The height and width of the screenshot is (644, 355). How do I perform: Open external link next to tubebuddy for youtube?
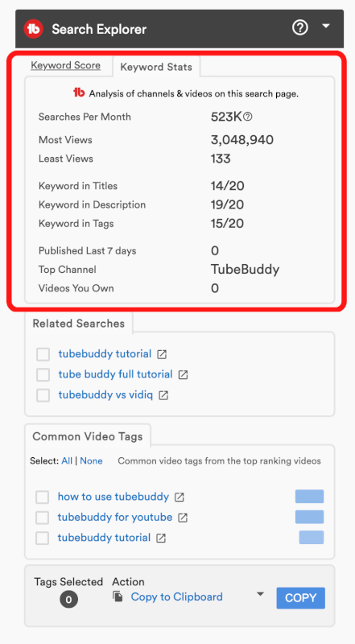[x=183, y=518]
